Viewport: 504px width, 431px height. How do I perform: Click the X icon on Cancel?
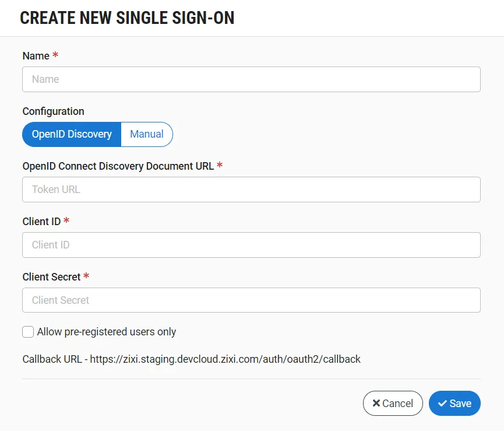(x=376, y=403)
